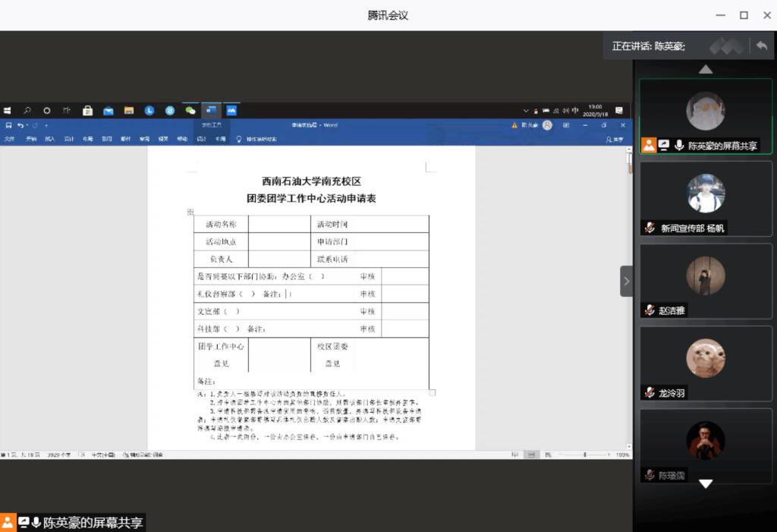The height and width of the screenshot is (532, 777).
Task: Open the WeChat icon on the shared taskbar
Action: point(190,110)
